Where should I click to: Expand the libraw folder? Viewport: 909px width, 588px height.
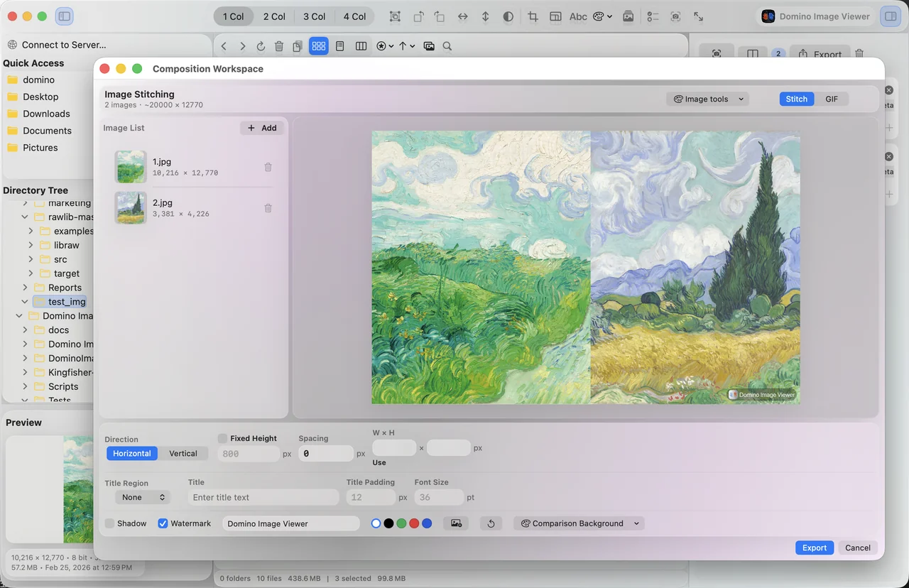coord(31,245)
